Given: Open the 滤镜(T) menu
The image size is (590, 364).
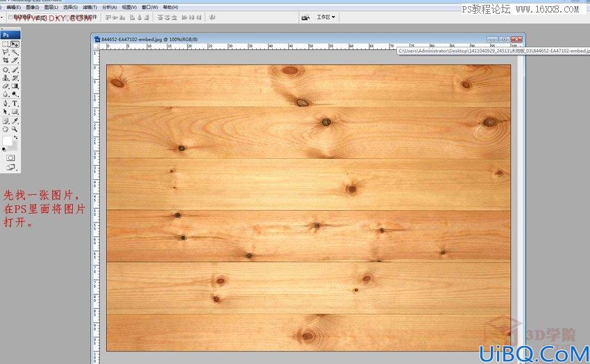Looking at the screenshot, I should click(x=90, y=7).
